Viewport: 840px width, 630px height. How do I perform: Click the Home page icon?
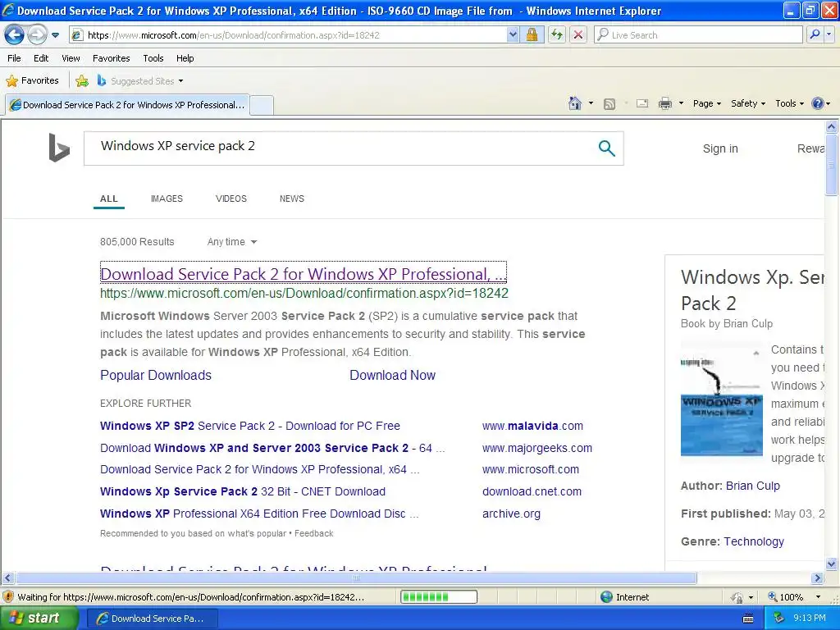point(575,103)
